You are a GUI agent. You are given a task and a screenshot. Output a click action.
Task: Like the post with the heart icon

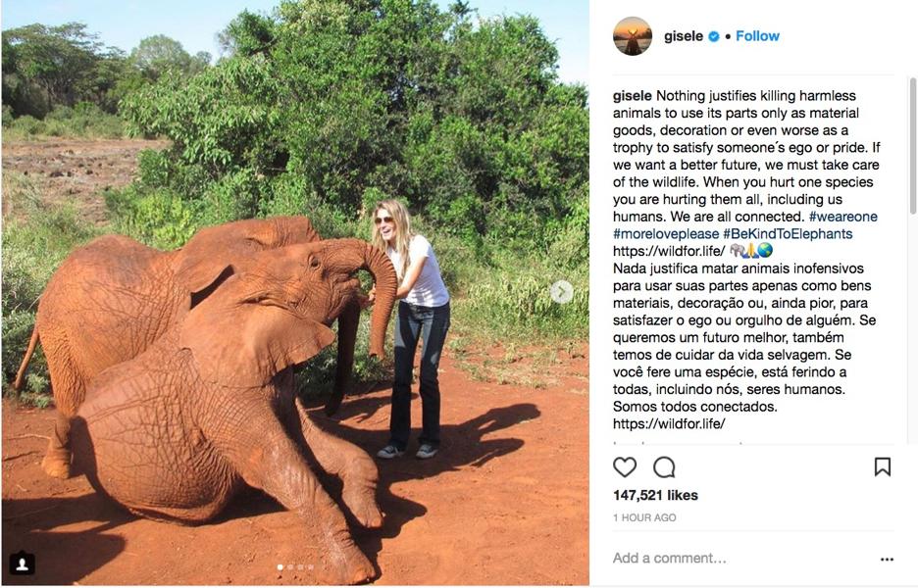click(x=625, y=467)
